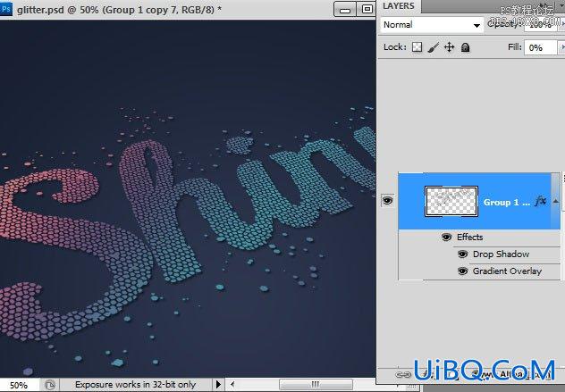Switch to the LAYERS panel tab
This screenshot has height=392, width=565.
coord(399,6)
